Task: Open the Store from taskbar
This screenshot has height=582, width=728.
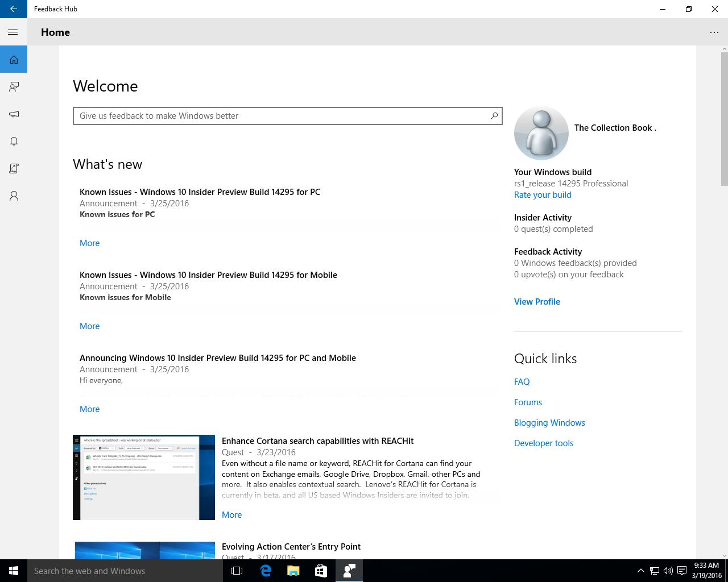Action: click(x=321, y=571)
